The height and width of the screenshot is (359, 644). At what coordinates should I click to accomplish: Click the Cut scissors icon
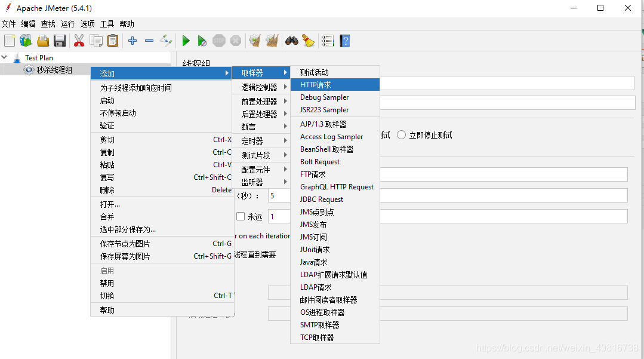(79, 41)
